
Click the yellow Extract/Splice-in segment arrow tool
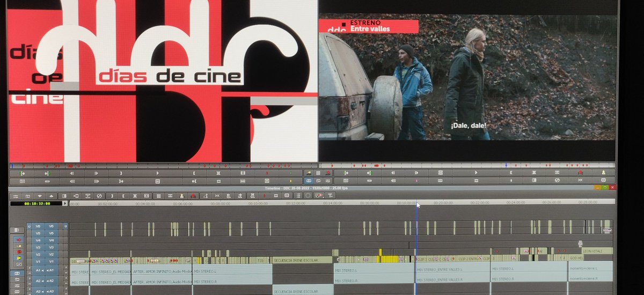click(19, 246)
